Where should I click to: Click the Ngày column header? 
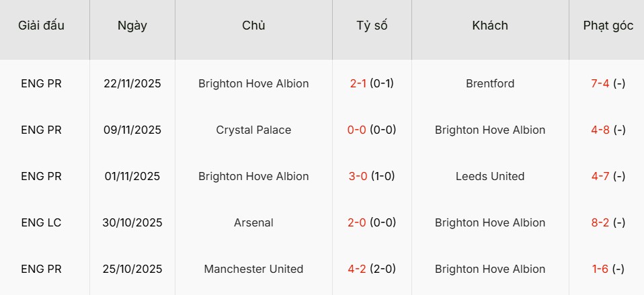tap(132, 26)
